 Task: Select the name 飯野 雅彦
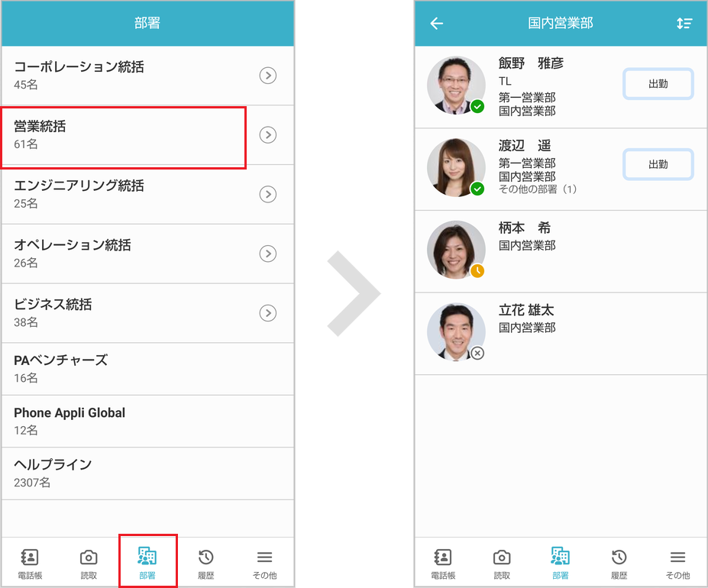(531, 63)
